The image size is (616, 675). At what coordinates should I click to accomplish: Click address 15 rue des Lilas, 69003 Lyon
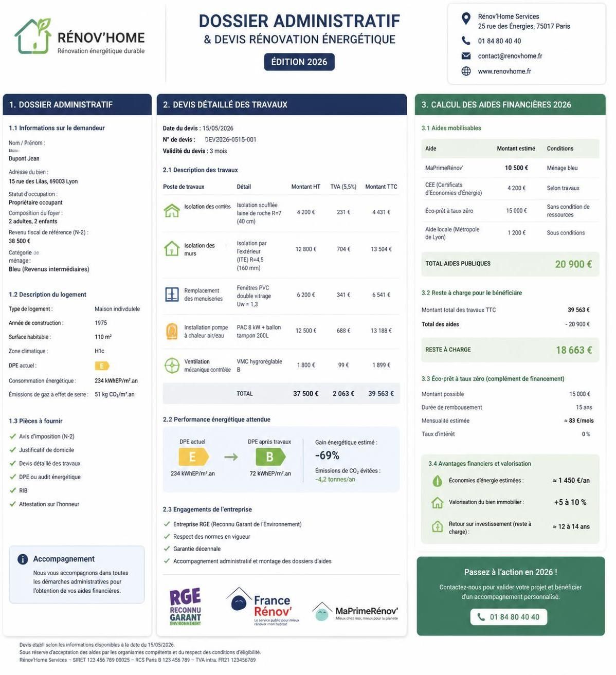pyautogui.click(x=43, y=181)
